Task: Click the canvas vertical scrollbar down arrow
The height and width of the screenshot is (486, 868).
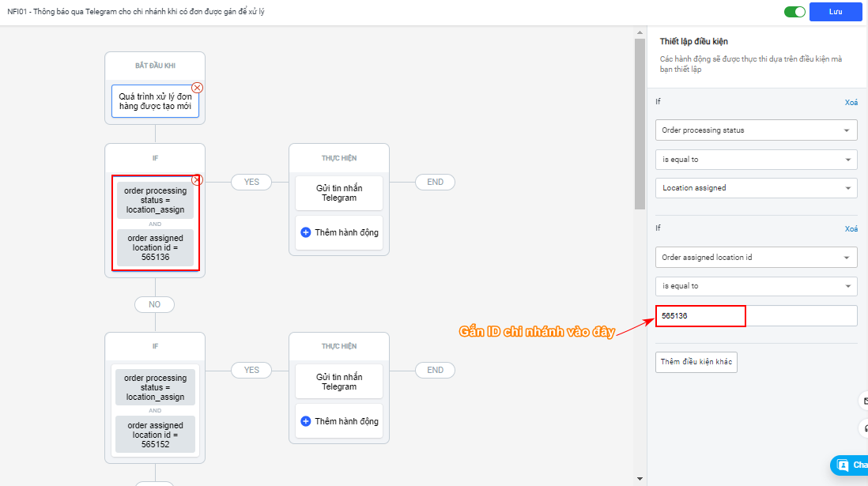Action: [x=639, y=478]
